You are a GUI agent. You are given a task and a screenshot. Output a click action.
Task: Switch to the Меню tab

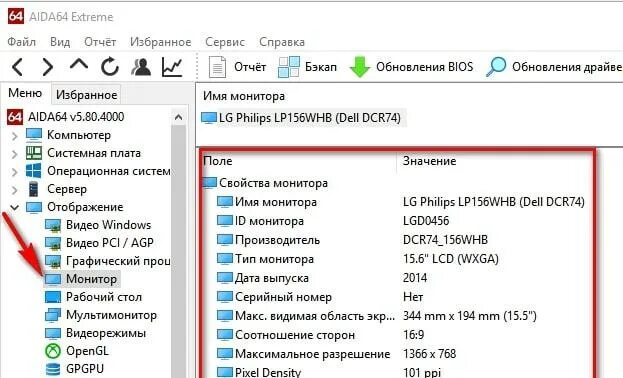pyautogui.click(x=25, y=93)
